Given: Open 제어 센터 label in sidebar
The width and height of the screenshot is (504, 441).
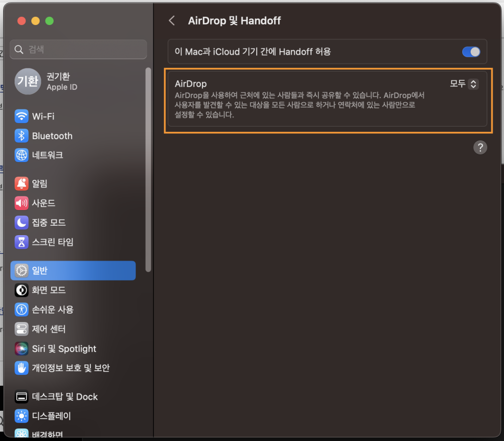Looking at the screenshot, I should point(49,329).
